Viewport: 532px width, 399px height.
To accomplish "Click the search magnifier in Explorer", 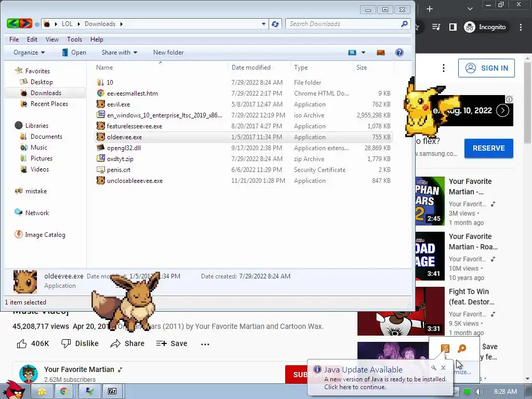I will tap(404, 24).
